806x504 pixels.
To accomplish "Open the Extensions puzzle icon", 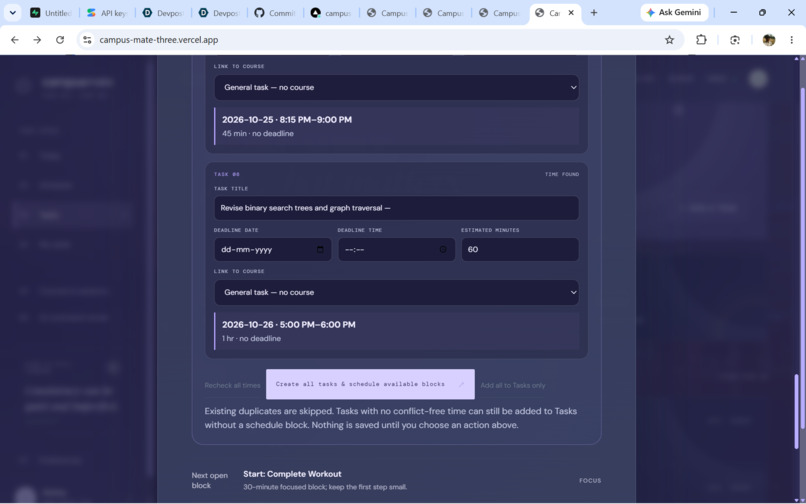I will [x=701, y=40].
